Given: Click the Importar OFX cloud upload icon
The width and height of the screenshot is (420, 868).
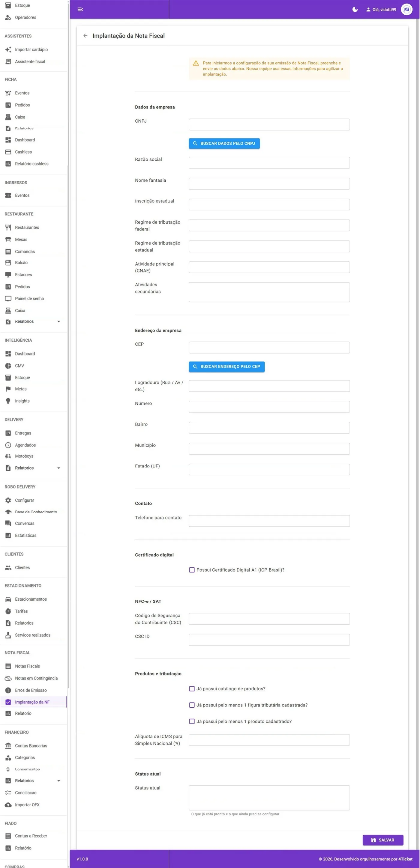Looking at the screenshot, I should tap(8, 805).
